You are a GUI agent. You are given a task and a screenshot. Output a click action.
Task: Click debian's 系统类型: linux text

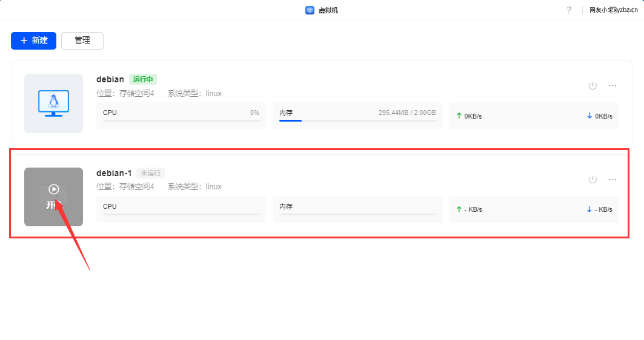[x=194, y=94]
